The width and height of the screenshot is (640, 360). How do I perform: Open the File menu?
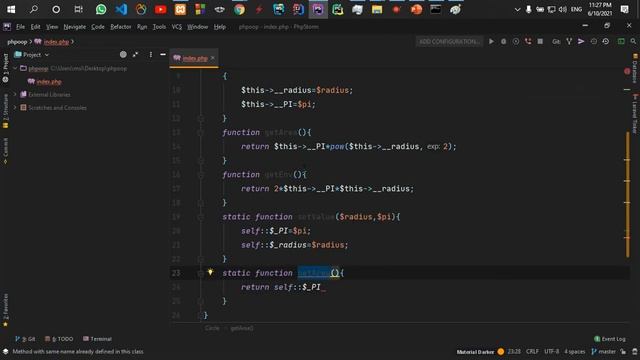[x=20, y=27]
